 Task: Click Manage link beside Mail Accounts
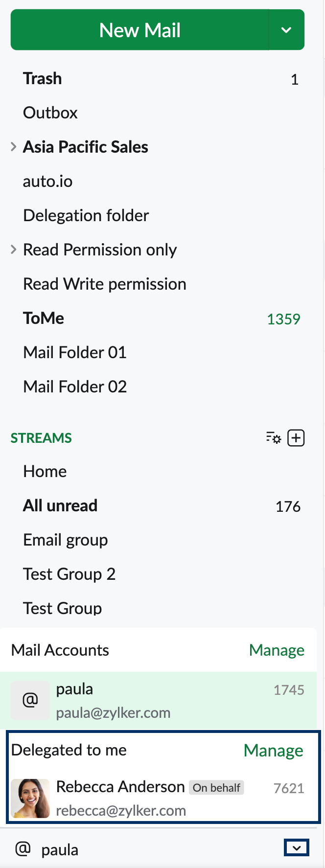point(277,650)
